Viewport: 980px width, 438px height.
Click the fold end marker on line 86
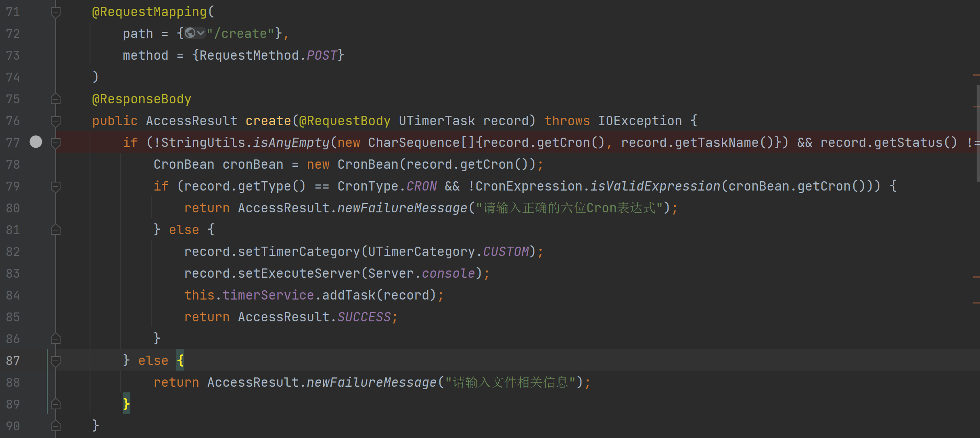(x=56, y=339)
